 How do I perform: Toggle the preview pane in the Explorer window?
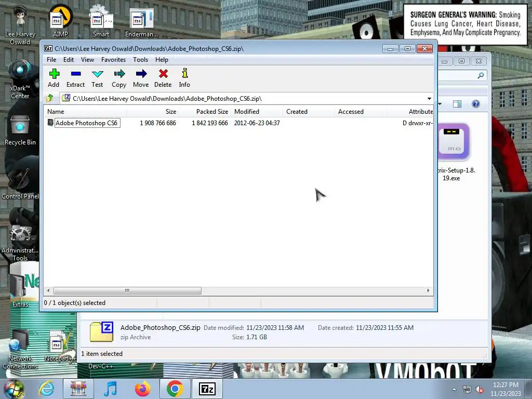[457, 104]
